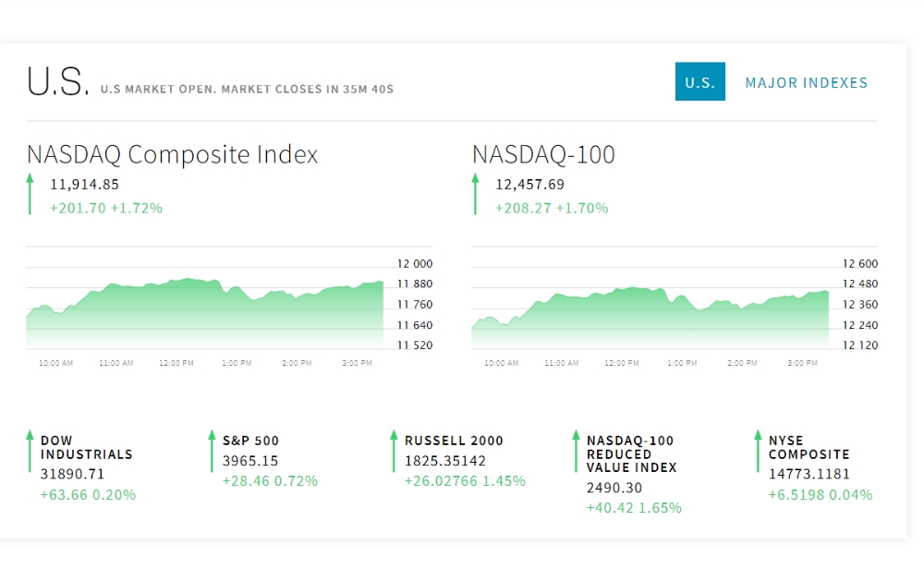Click the 11 880 axis label
Screen dimensions: 924x581
[415, 284]
